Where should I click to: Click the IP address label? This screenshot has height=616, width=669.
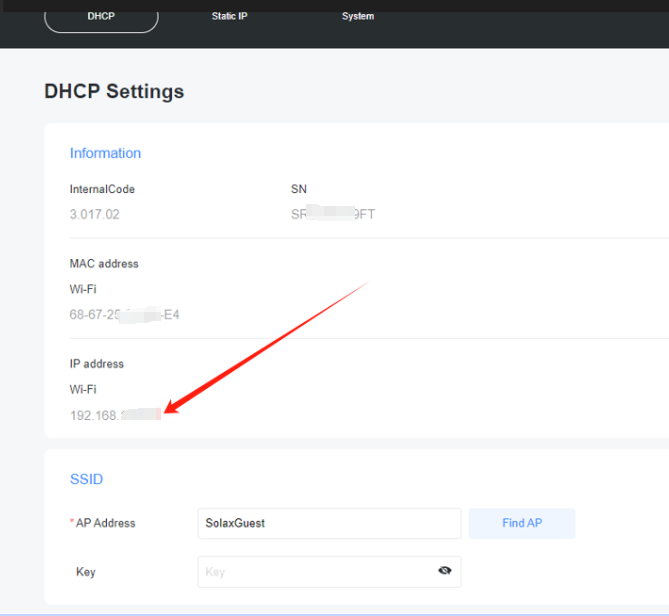tap(97, 364)
